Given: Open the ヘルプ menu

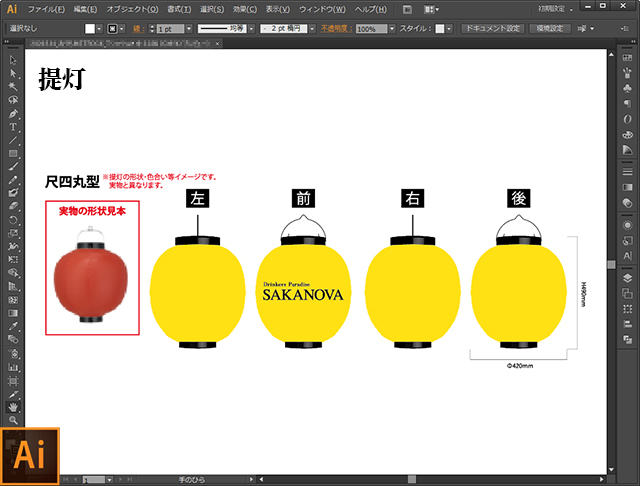Looking at the screenshot, I should click(x=370, y=9).
